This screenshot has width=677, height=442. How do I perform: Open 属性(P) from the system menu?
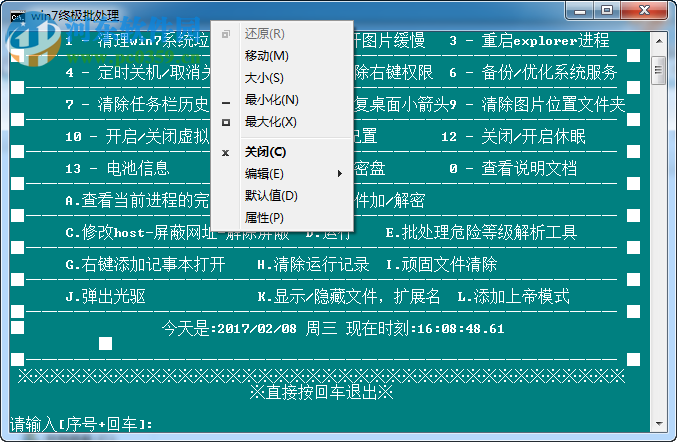click(x=282, y=218)
